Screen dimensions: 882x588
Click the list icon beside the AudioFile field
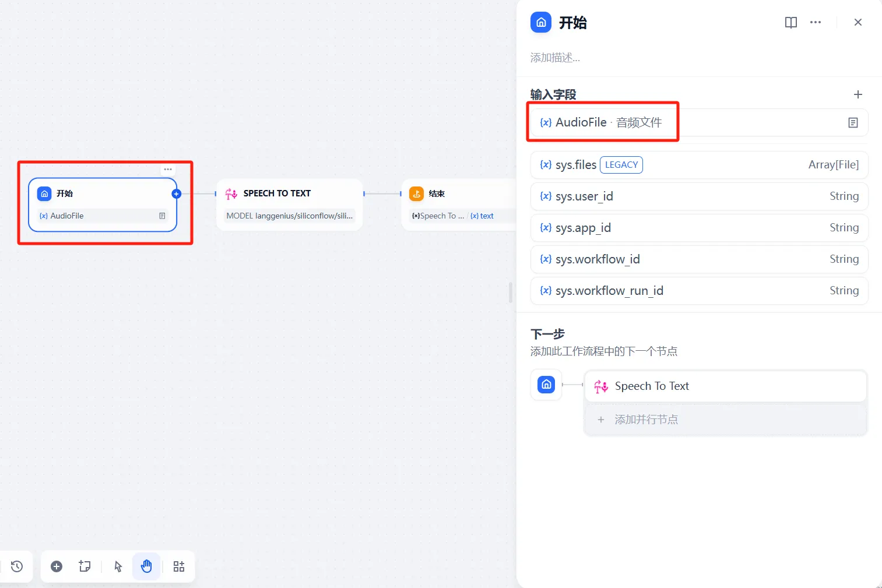[x=853, y=122]
